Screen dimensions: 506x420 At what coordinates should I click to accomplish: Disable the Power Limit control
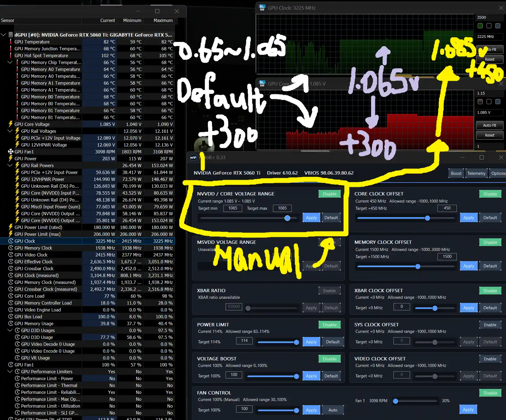(330, 325)
